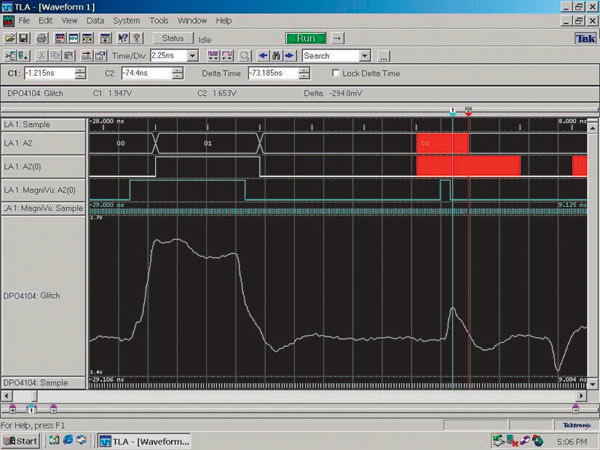Click the Delta Time spinner arrows
600x450 pixels.
point(304,73)
